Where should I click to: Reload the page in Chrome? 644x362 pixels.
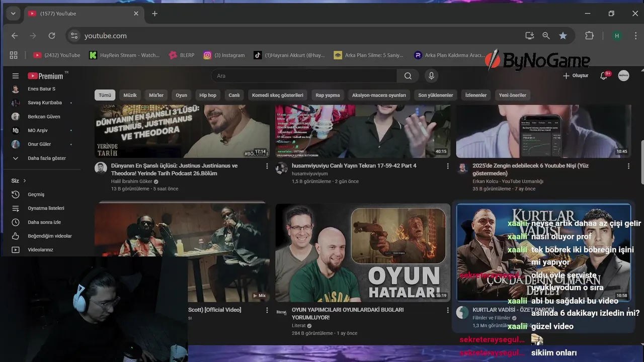click(52, 36)
